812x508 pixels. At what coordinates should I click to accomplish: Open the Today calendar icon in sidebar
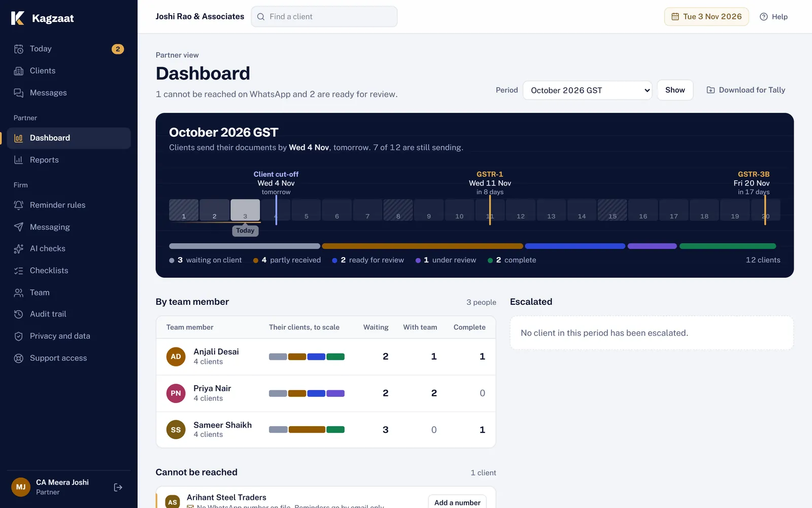click(x=19, y=49)
